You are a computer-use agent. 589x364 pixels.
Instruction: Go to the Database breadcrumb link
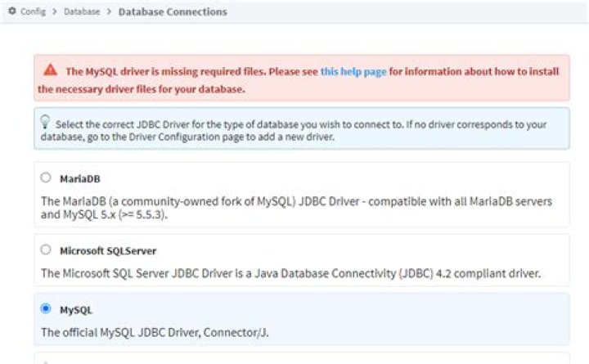coord(82,11)
